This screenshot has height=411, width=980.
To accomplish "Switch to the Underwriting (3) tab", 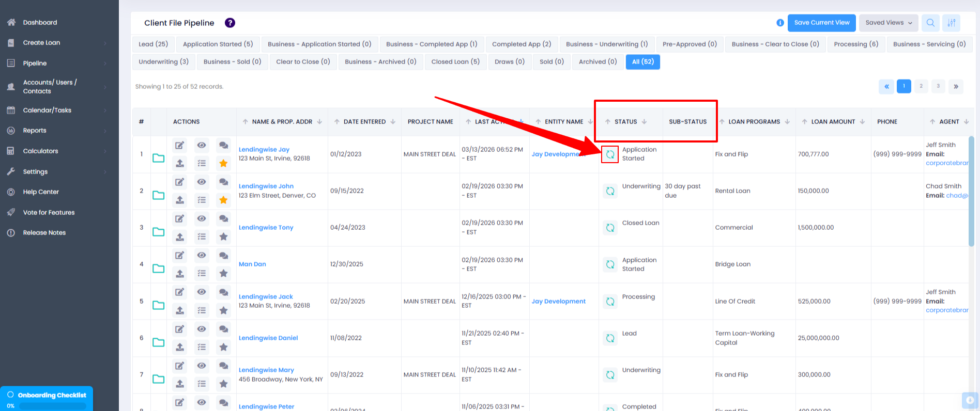I will [x=163, y=62].
